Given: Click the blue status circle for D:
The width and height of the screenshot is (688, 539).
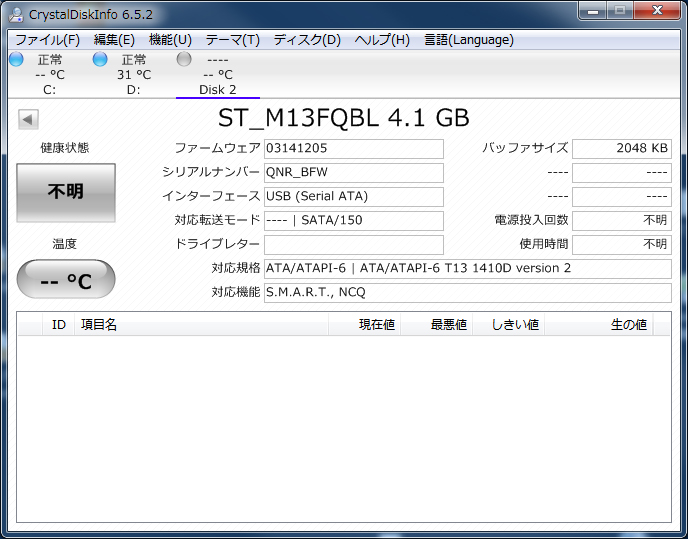Looking at the screenshot, I should point(100,59).
